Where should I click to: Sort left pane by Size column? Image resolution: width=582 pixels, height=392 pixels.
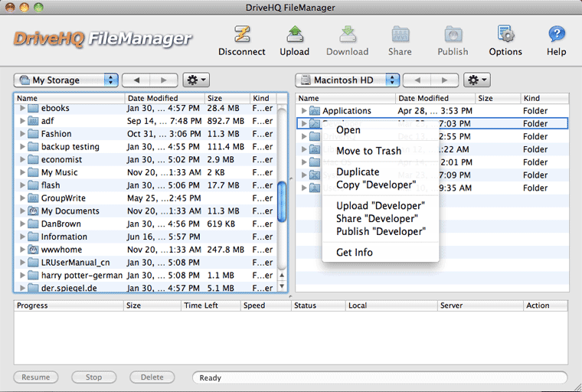coord(227,98)
